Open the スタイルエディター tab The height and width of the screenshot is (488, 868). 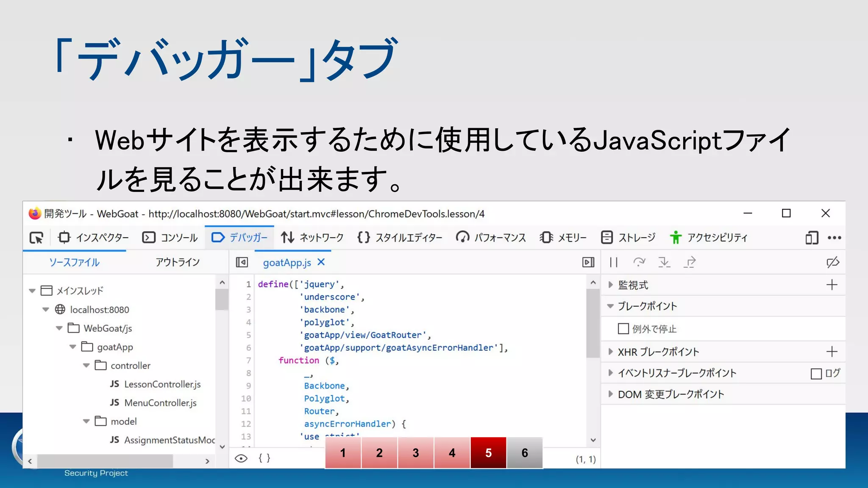coord(400,238)
